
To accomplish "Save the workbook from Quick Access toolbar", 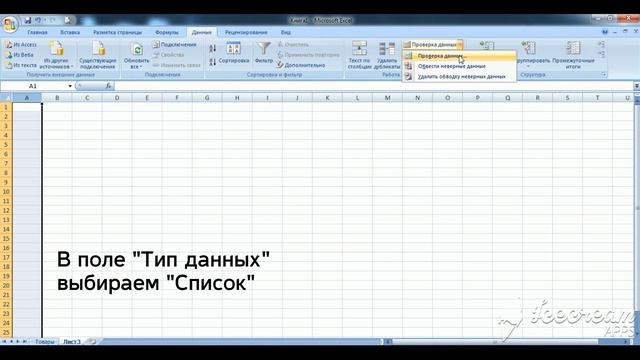I will 27,20.
